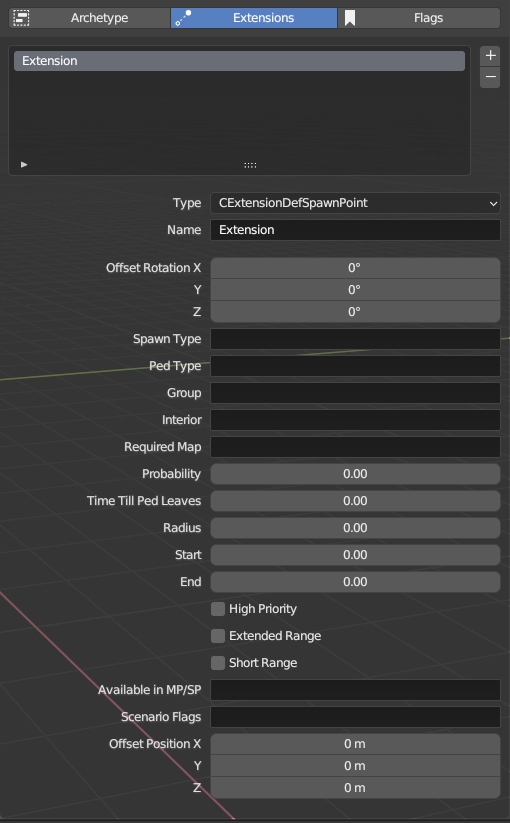Image resolution: width=510 pixels, height=823 pixels.
Task: Check the Short Range option
Action: tap(218, 663)
